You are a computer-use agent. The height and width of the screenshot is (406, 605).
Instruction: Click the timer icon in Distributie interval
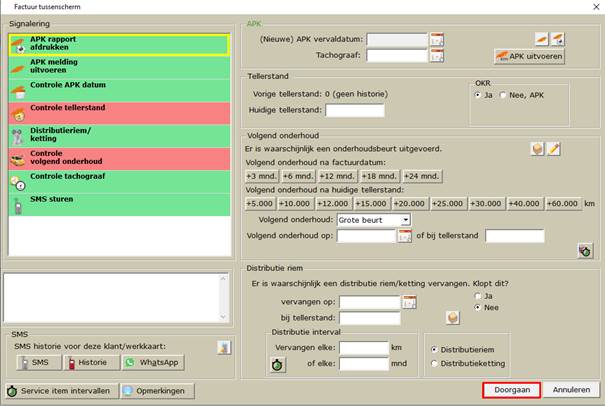point(277,365)
